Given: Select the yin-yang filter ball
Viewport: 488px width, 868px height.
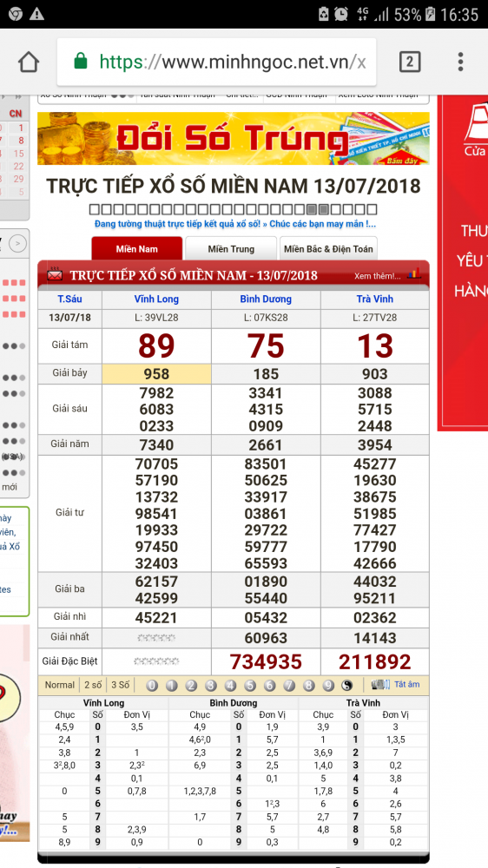Looking at the screenshot, I should 347,686.
